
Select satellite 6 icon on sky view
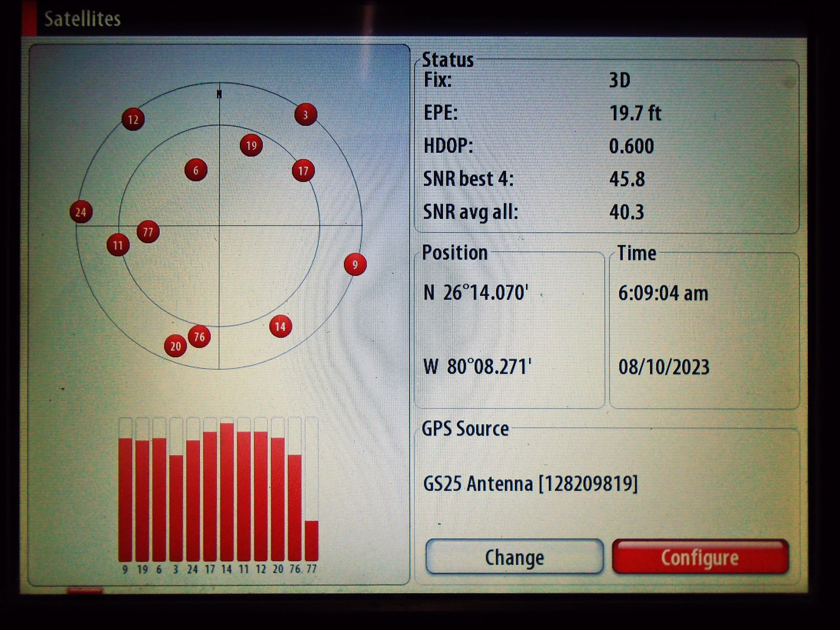[x=196, y=170]
